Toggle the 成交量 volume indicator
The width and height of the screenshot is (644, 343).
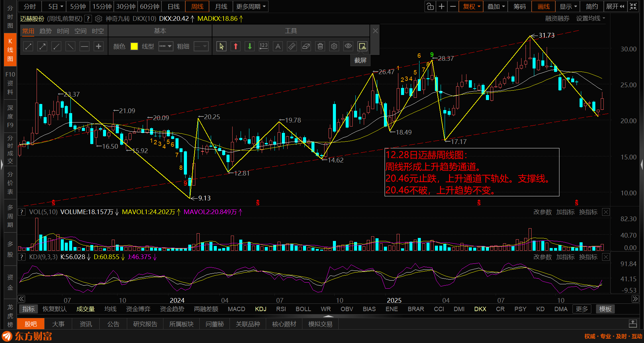point(86,309)
